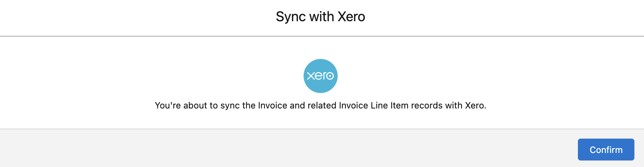Screen dimensions: 644x167
Task: Click the round blue Xero logo
Action: (x=320, y=76)
